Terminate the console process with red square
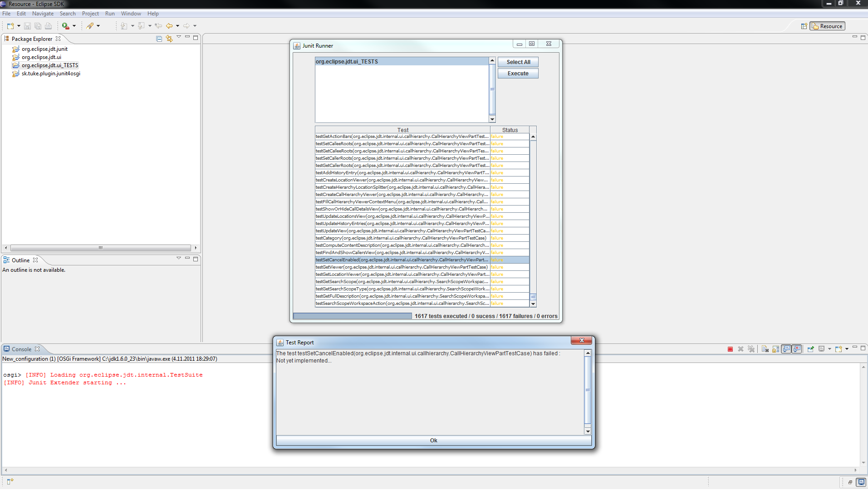Viewport: 868px width, 490px height. click(730, 349)
